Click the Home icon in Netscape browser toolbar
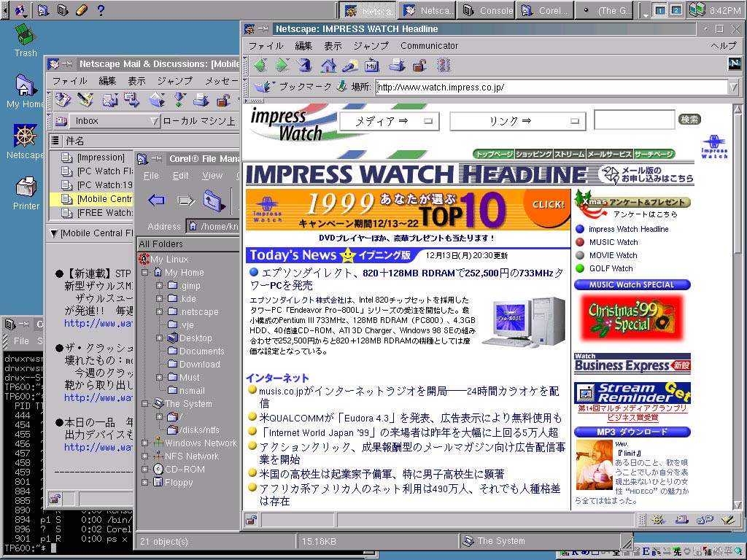Image resolution: width=747 pixels, height=560 pixels. click(328, 66)
